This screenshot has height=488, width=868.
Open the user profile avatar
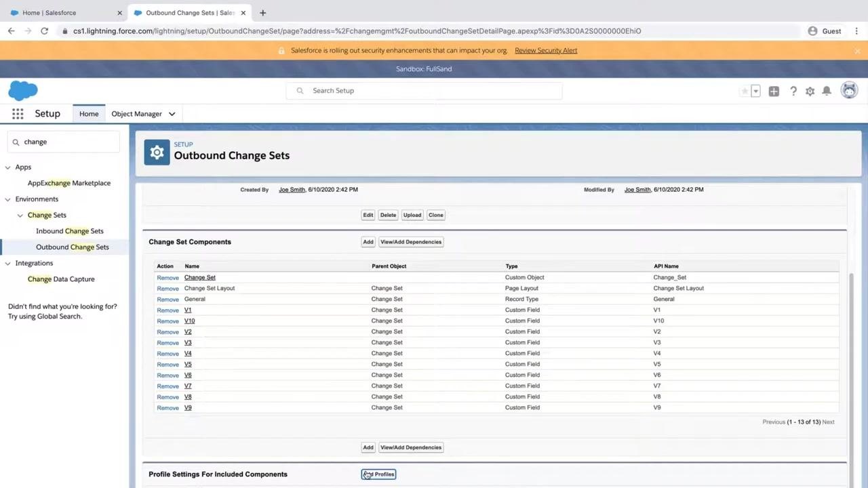(849, 90)
